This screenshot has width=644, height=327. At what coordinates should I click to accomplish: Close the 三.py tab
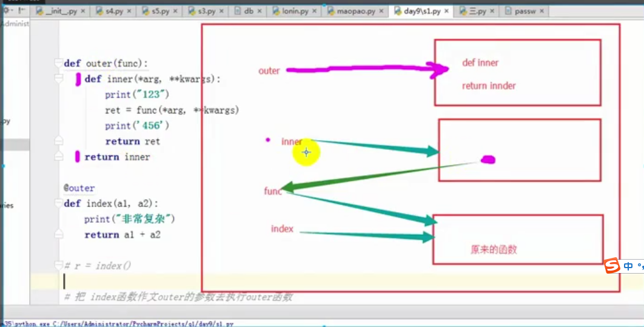[492, 11]
